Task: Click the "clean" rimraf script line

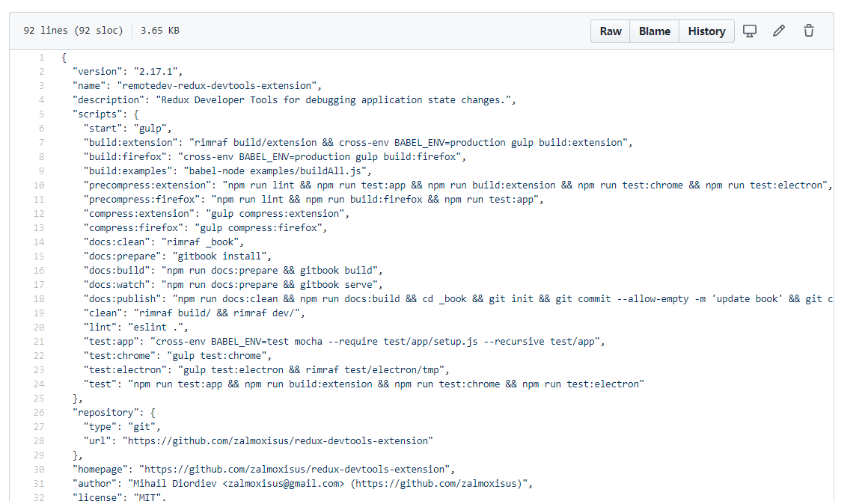Action: (x=195, y=313)
